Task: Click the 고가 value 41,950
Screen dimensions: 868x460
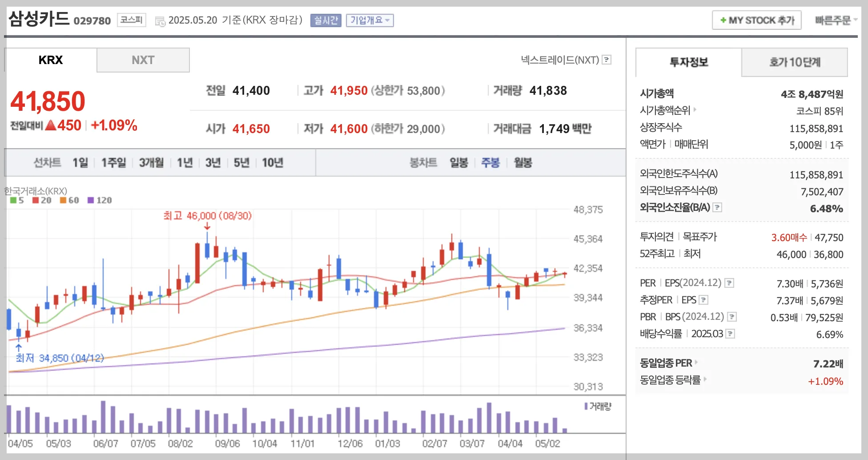Action: 349,91
